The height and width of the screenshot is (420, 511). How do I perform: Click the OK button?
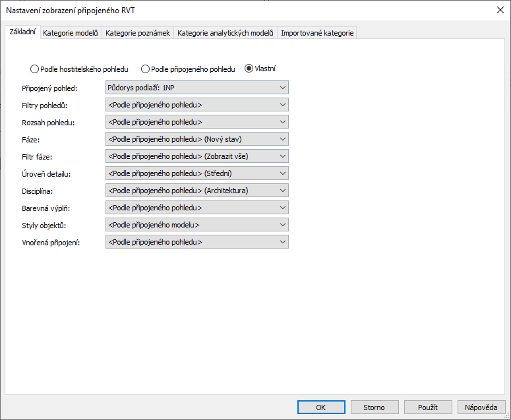pos(321,407)
